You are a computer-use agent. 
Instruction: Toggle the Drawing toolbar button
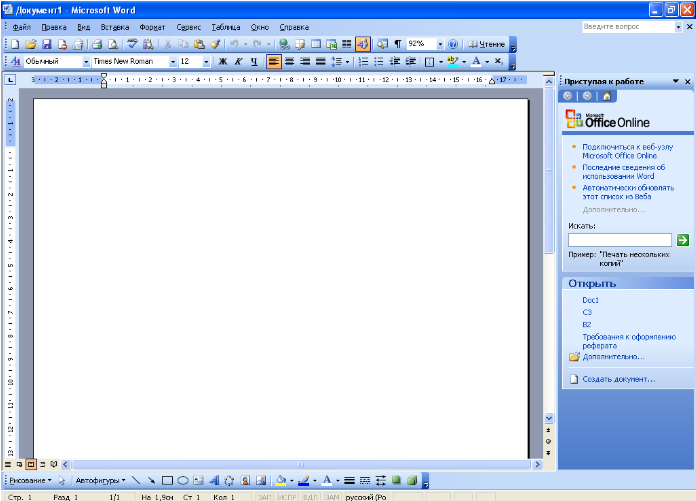(x=363, y=44)
